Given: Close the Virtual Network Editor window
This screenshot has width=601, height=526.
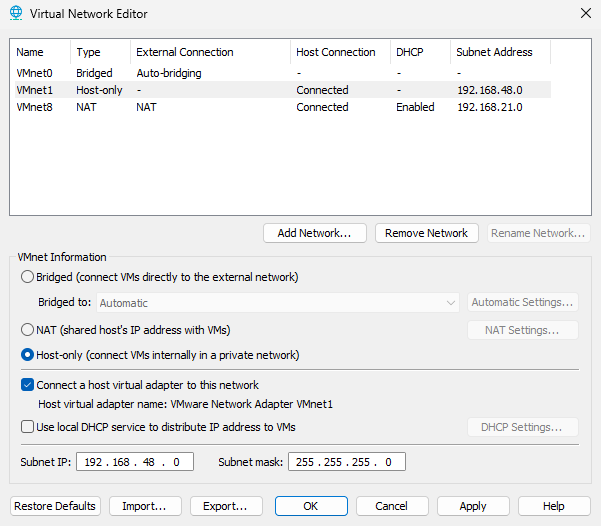Looking at the screenshot, I should pyautogui.click(x=585, y=13).
